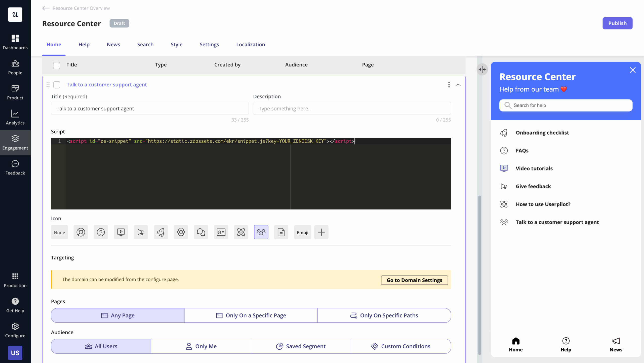Check the select-all box in the Title header
The height and width of the screenshot is (363, 644).
tap(56, 65)
